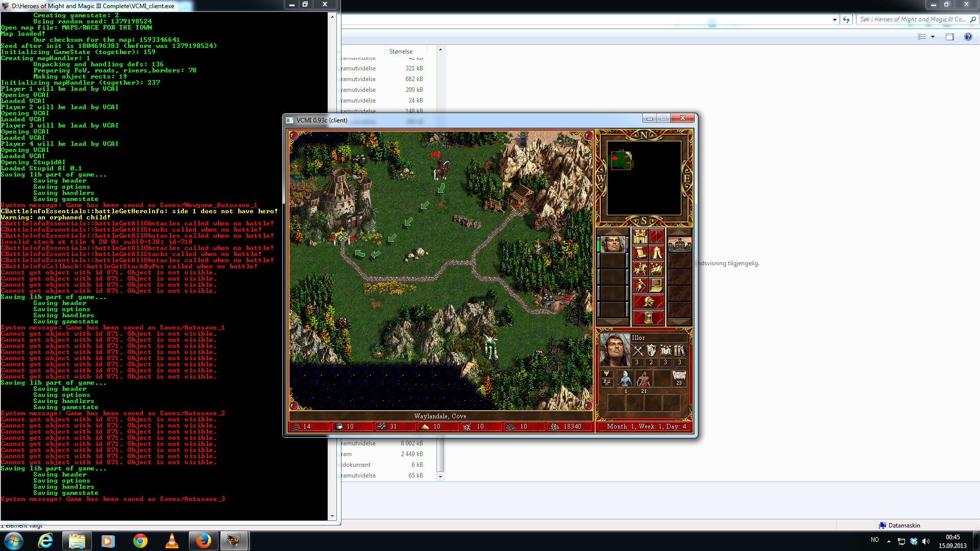
Task: Select the Wayland town in town list
Action: click(x=679, y=244)
